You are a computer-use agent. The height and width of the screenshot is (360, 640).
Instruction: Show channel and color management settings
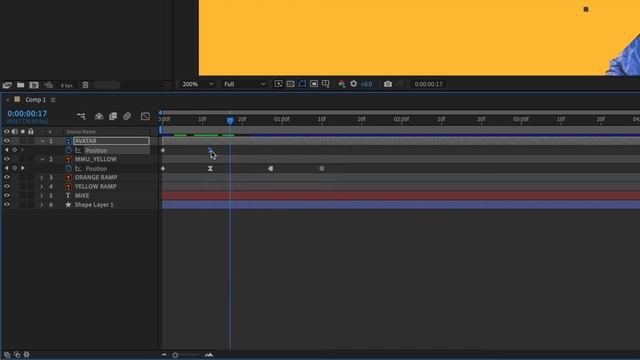coord(342,84)
